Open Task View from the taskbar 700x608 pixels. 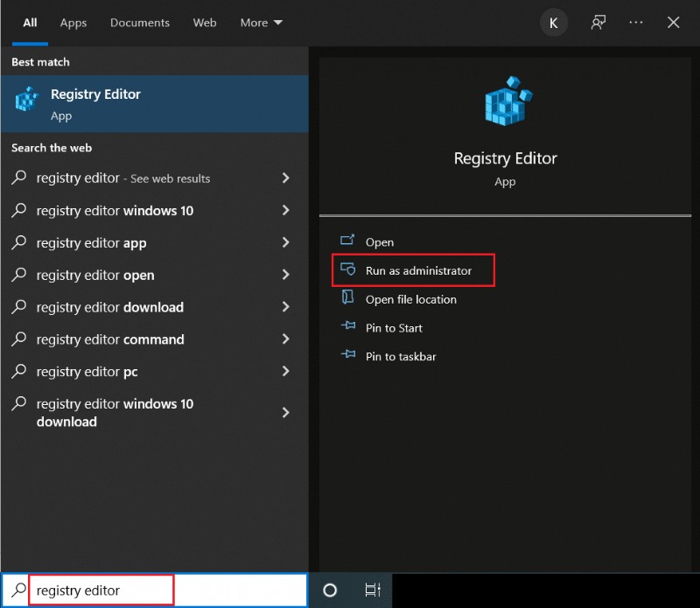(372, 591)
